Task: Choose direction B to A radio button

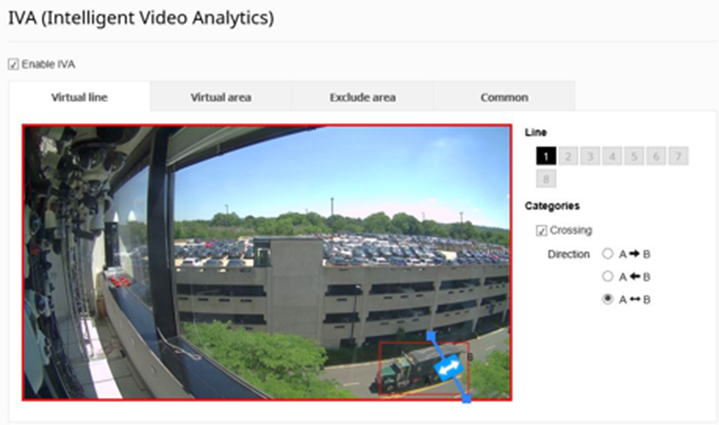Action: click(x=608, y=277)
